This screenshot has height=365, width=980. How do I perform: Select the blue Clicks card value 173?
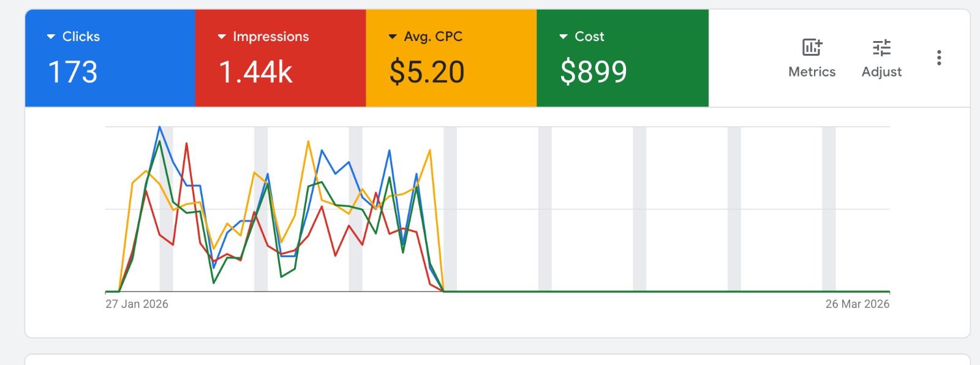(73, 72)
